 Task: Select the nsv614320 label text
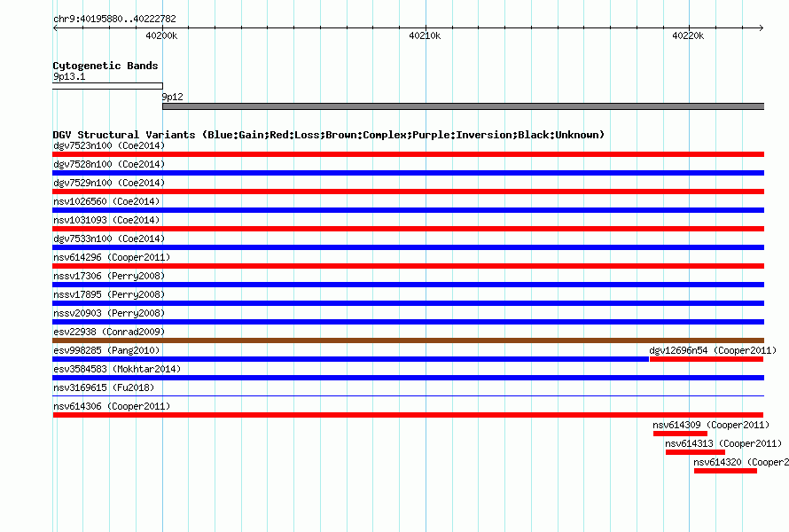pos(741,463)
